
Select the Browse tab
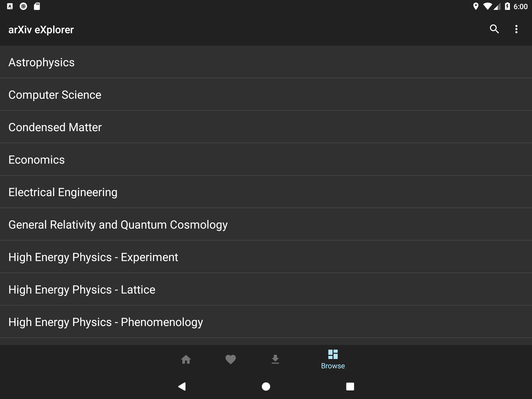coord(333,359)
